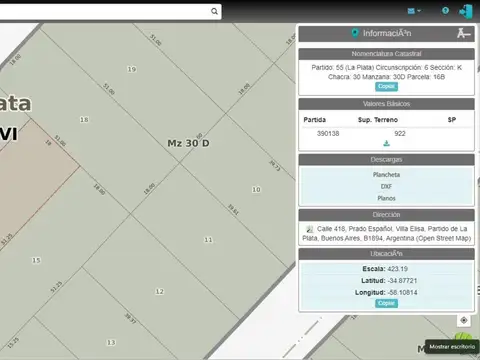480x360 pixels.
Task: Select parcel 19 on the map
Action: click(x=132, y=69)
